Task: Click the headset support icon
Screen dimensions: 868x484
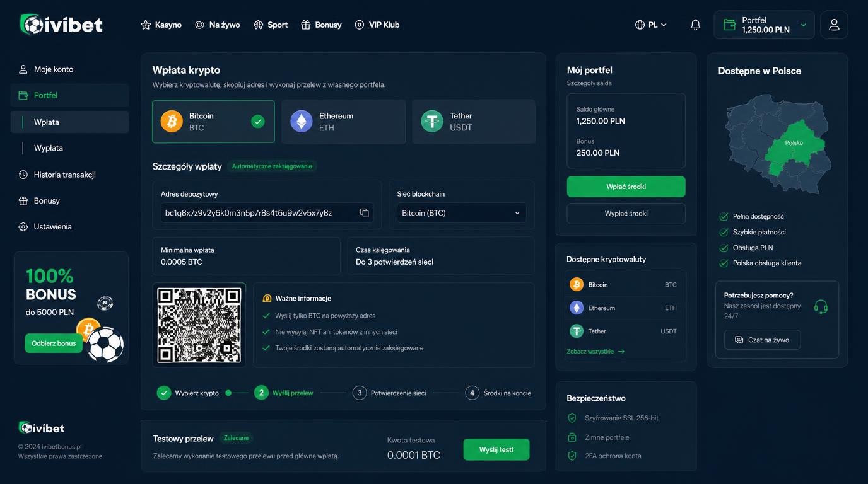Action: point(821,307)
